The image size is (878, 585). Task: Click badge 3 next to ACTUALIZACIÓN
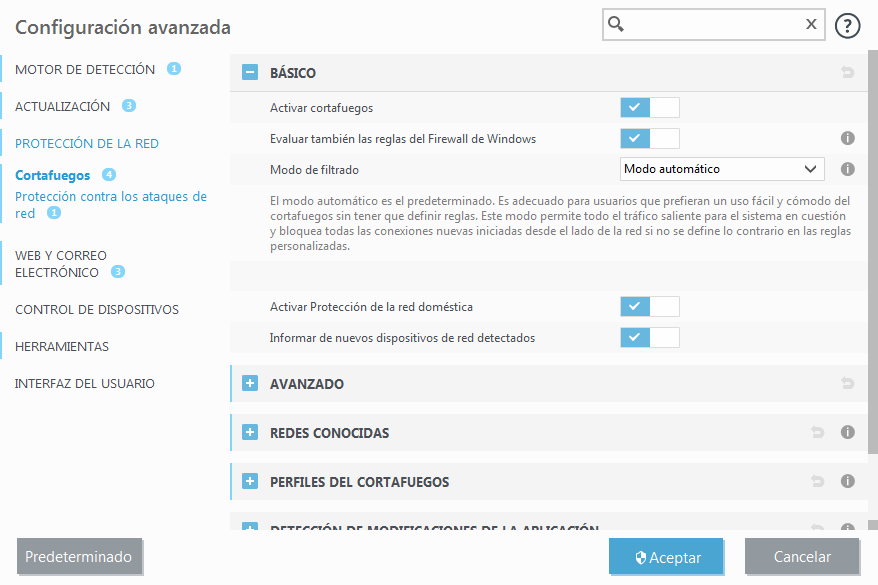click(129, 106)
